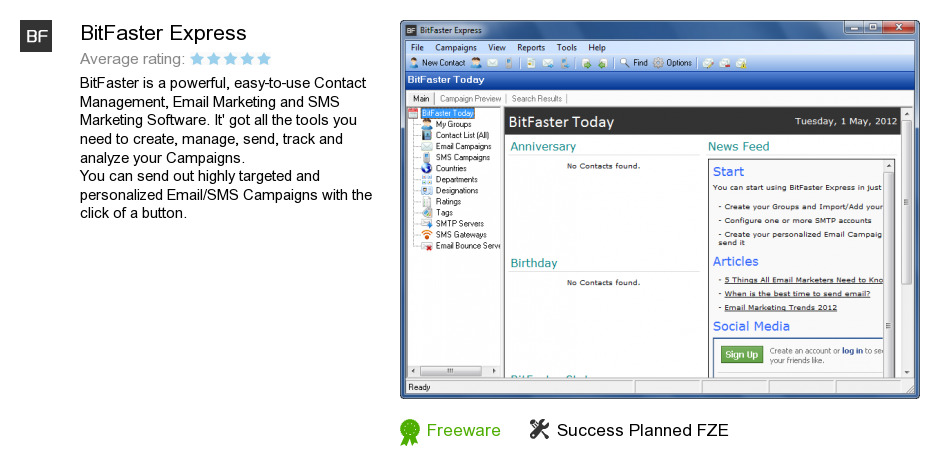Image resolution: width=940 pixels, height=476 pixels.
Task: Click the envelope icon beside Email Campaigns
Action: [426, 146]
